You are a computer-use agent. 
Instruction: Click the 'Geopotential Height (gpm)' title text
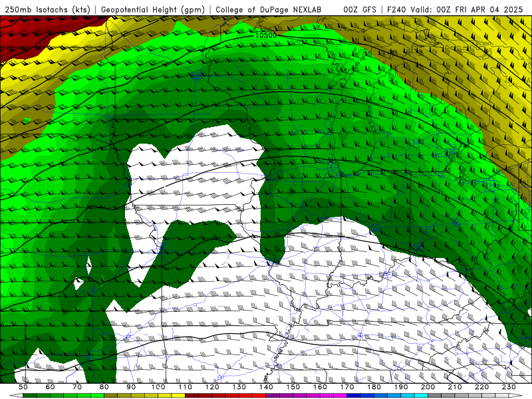tap(153, 9)
